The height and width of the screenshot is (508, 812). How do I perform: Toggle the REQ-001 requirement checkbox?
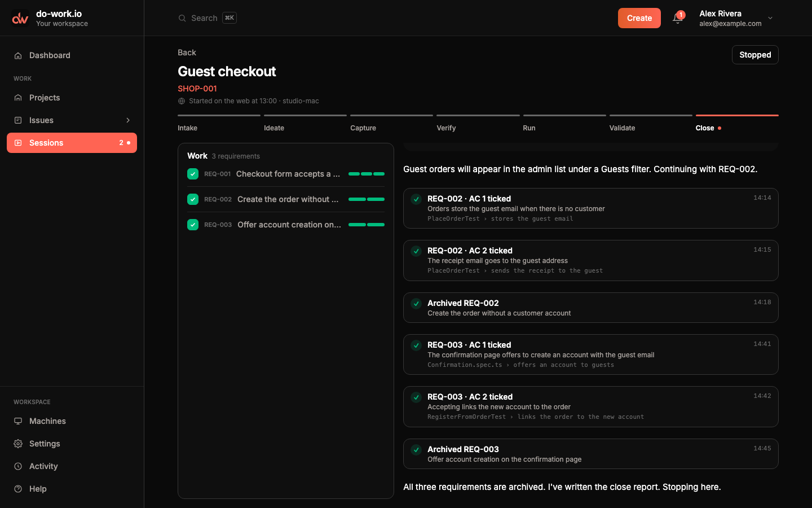193,174
